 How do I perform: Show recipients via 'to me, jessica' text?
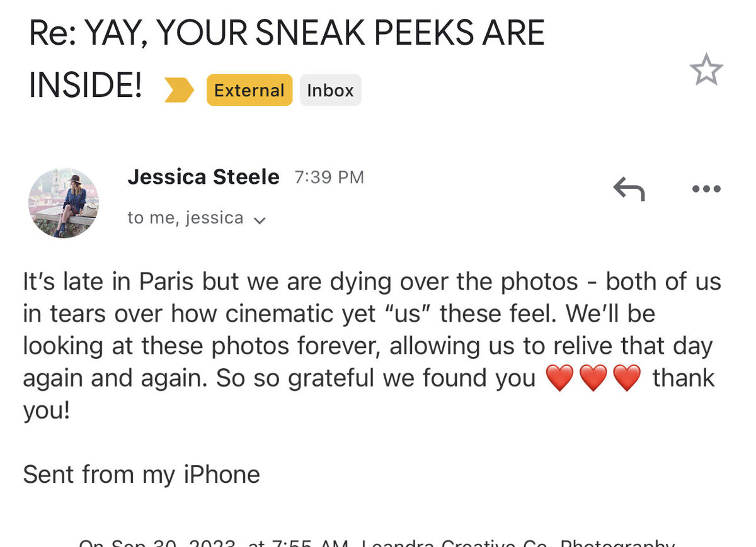pos(185,218)
